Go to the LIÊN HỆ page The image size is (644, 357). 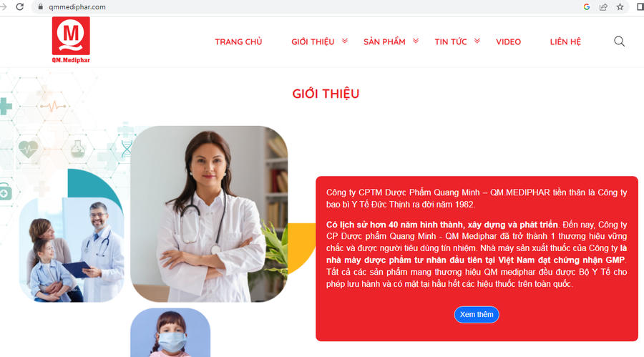565,41
